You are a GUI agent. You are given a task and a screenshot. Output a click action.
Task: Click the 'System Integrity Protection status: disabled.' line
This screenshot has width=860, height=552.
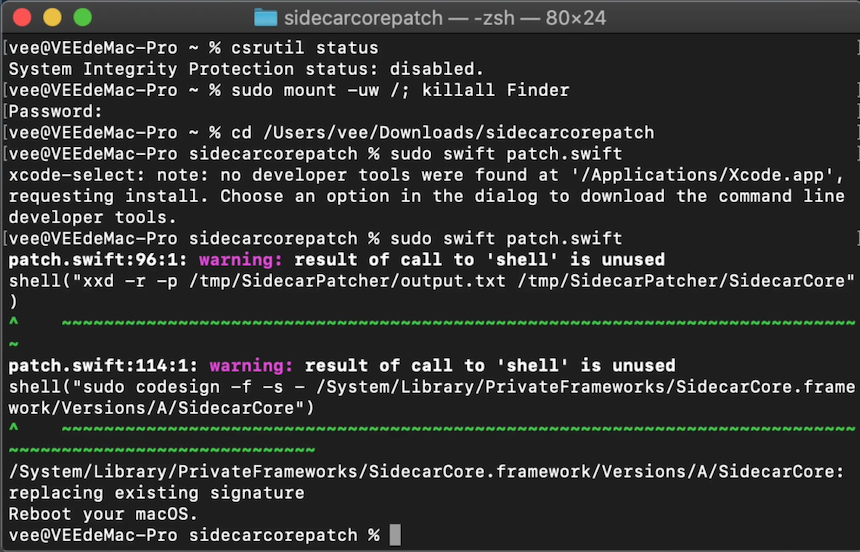pos(246,69)
